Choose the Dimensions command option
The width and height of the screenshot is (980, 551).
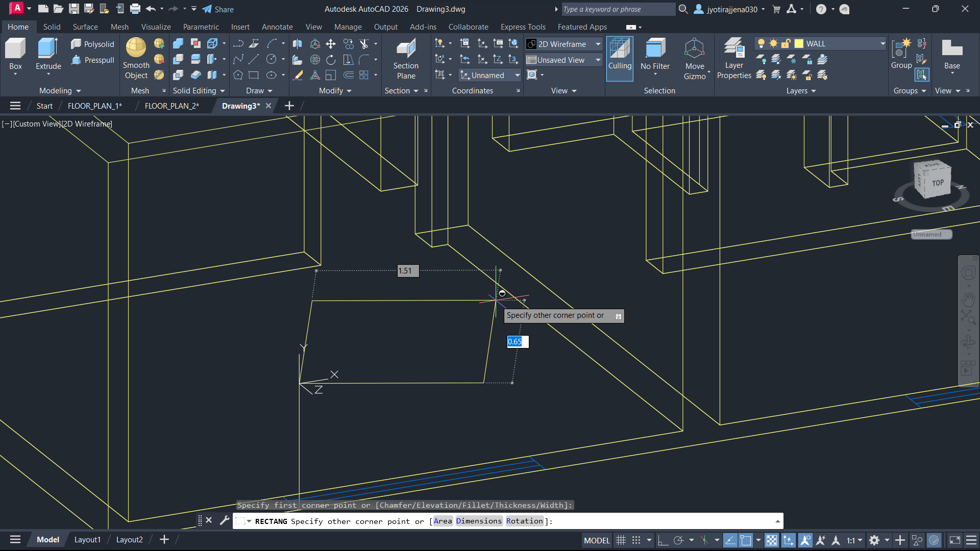pos(479,521)
